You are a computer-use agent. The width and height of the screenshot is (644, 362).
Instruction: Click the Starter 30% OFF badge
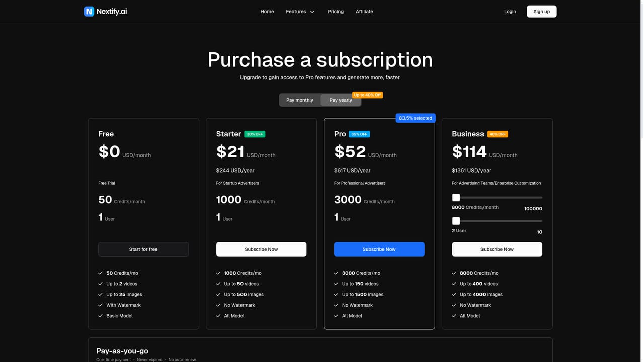point(255,134)
